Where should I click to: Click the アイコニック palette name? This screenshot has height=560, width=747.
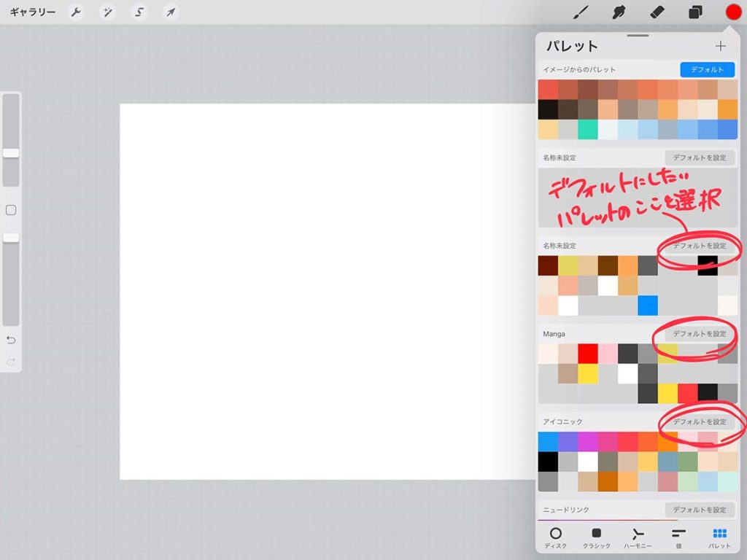[x=562, y=422]
